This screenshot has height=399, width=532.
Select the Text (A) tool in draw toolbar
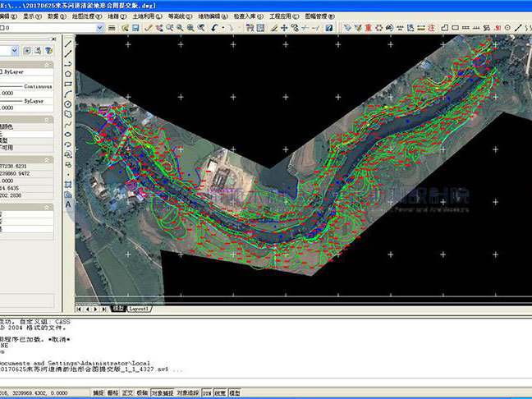click(68, 204)
